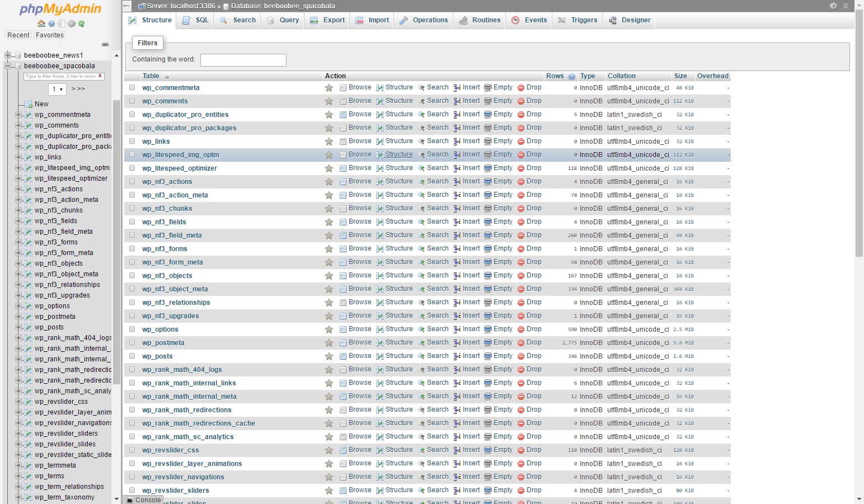Open the Operations tab
The image size is (864, 504).
(x=424, y=20)
